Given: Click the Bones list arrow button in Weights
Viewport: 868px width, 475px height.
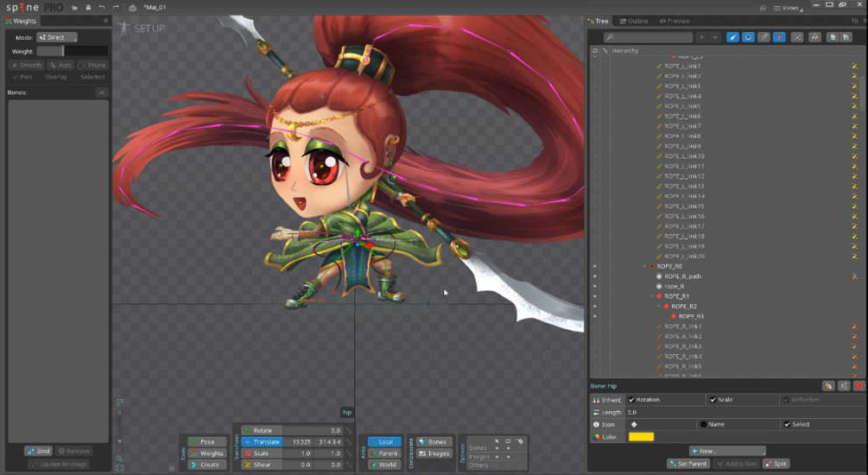Looking at the screenshot, I should click(x=102, y=92).
